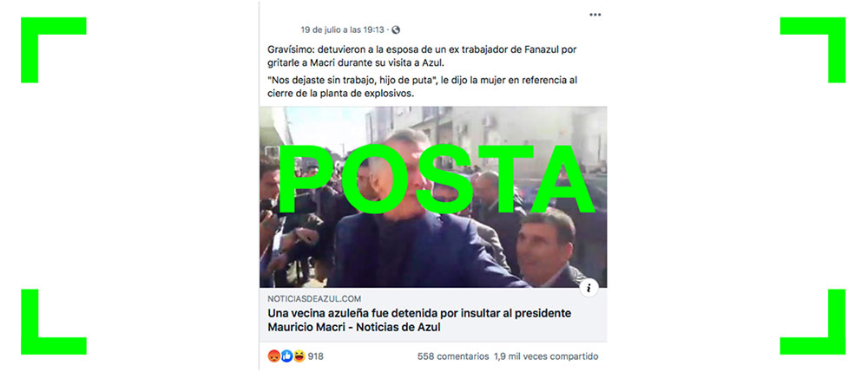Open the three-dot post options menu
Viewport: 868px width, 372px height.
(595, 15)
